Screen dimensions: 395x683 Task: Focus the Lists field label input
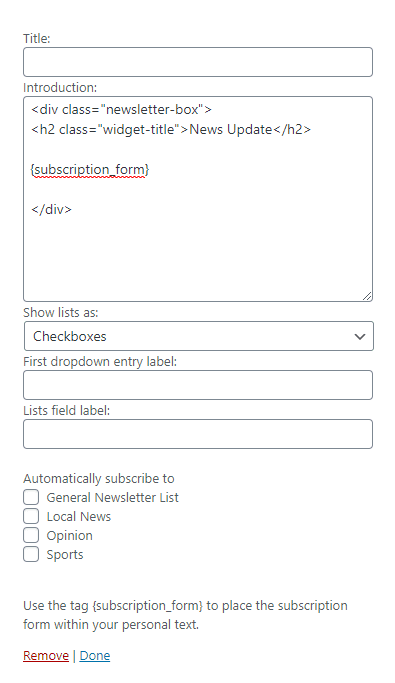198,434
